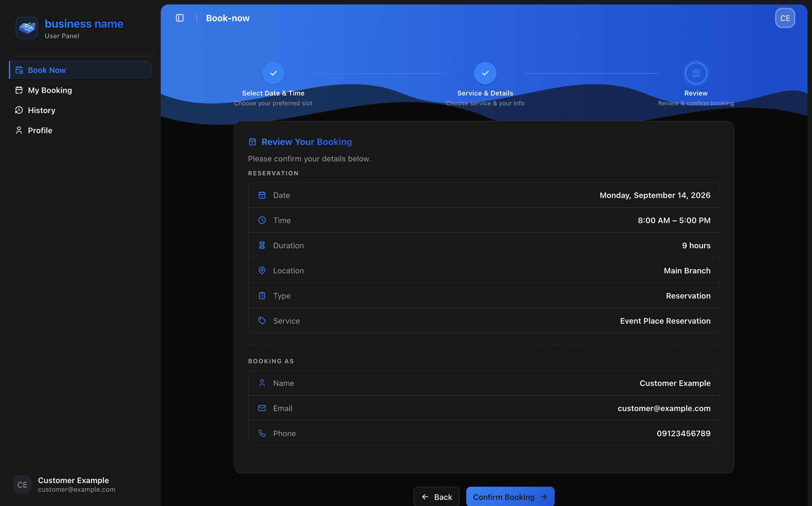Viewport: 812px width, 506px height.
Task: Click the business name logo icon
Action: pyautogui.click(x=27, y=28)
